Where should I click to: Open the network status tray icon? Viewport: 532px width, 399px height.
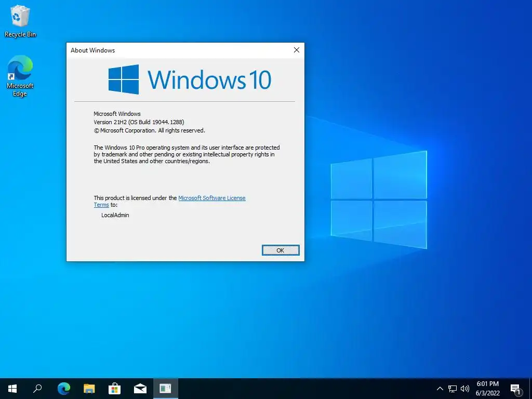point(453,389)
